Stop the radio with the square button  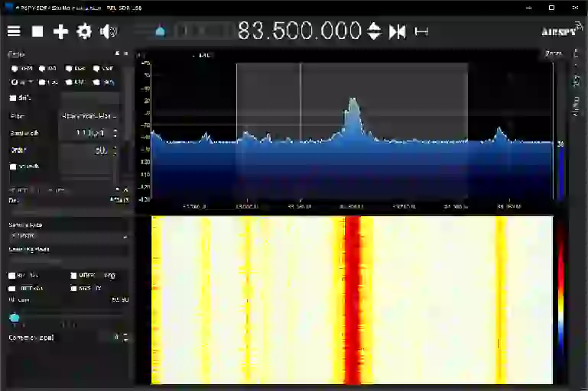(x=37, y=31)
